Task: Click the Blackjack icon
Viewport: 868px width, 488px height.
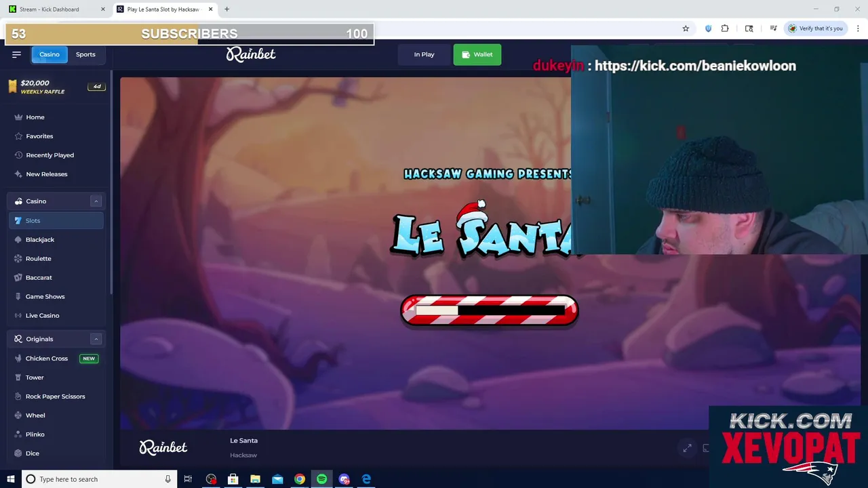Action: pyautogui.click(x=18, y=239)
